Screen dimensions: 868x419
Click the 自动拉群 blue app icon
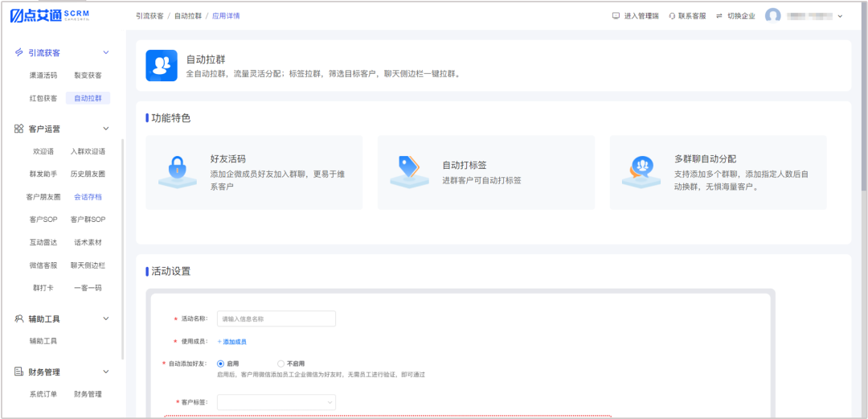click(162, 65)
